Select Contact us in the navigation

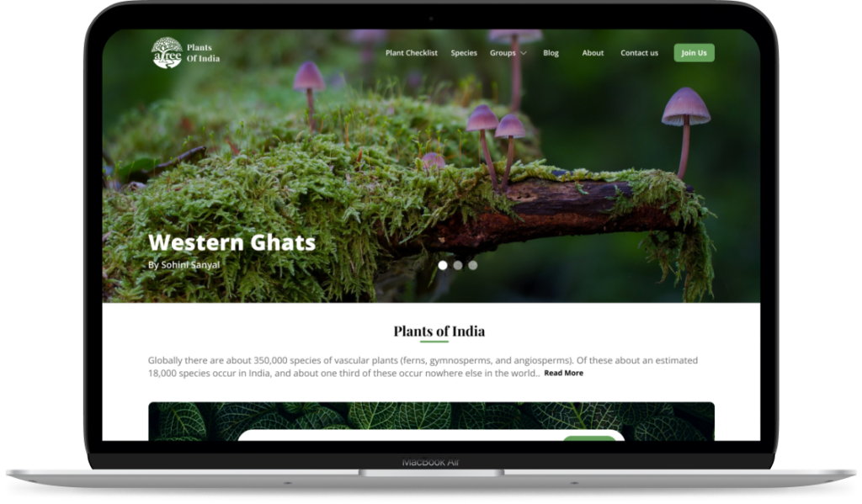639,53
